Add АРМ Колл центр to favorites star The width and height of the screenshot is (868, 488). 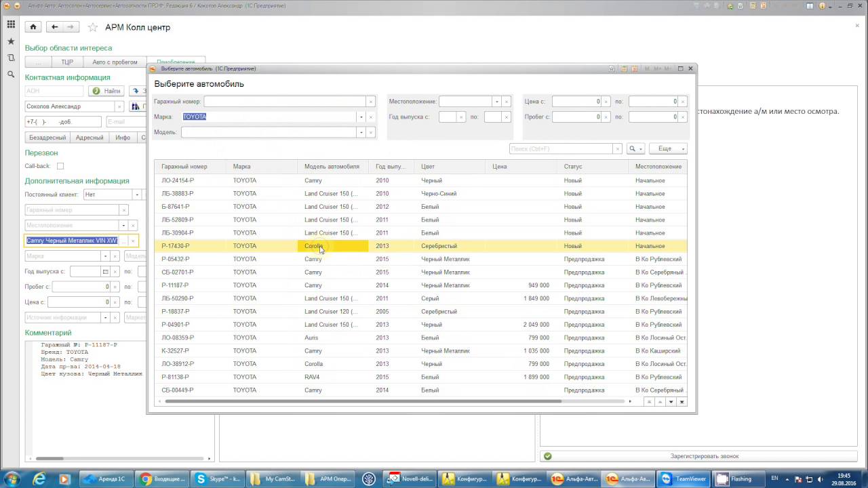point(93,28)
